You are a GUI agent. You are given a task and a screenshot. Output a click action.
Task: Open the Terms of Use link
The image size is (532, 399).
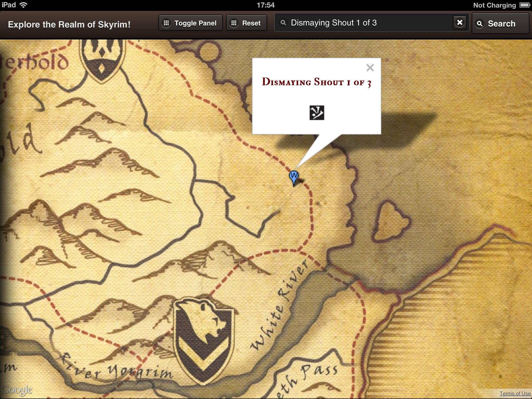515,394
